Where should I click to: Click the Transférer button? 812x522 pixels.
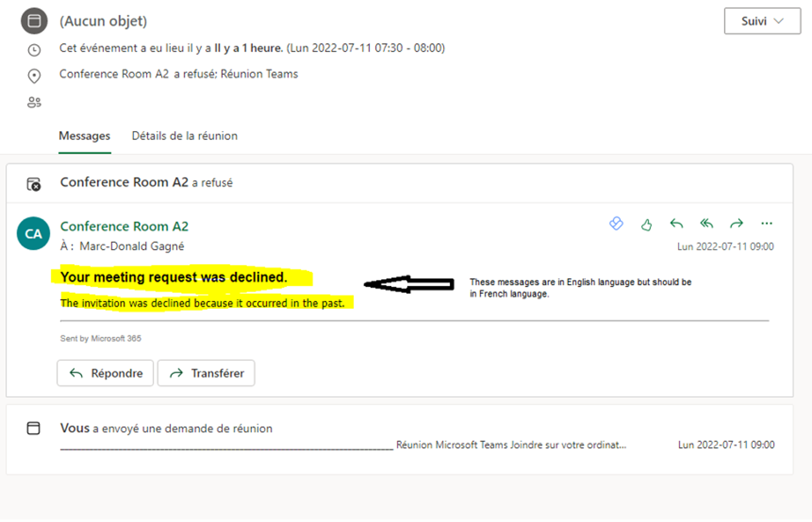tap(206, 373)
